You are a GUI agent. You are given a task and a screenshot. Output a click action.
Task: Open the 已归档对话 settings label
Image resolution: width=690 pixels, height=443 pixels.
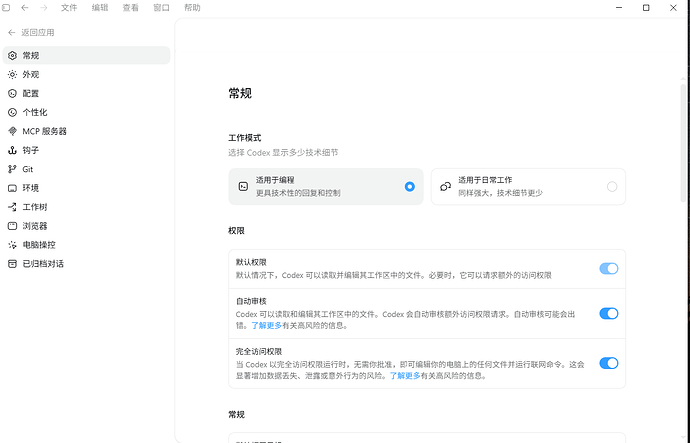[x=43, y=264]
